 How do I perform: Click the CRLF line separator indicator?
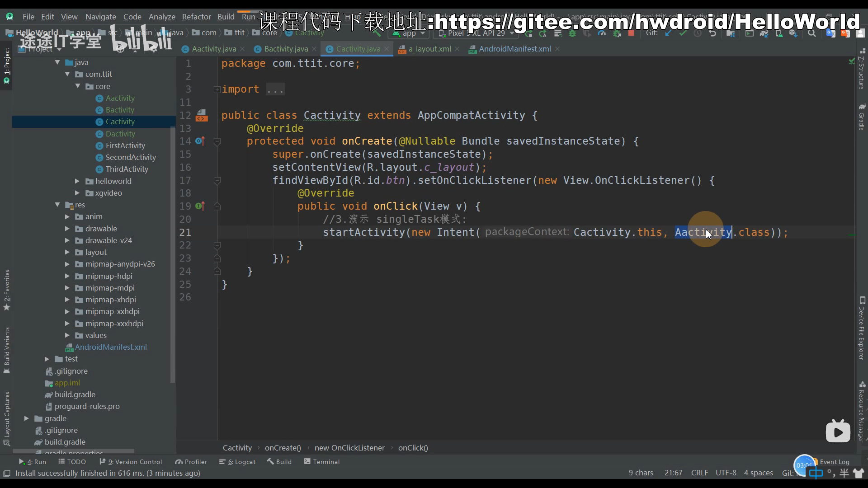point(699,473)
